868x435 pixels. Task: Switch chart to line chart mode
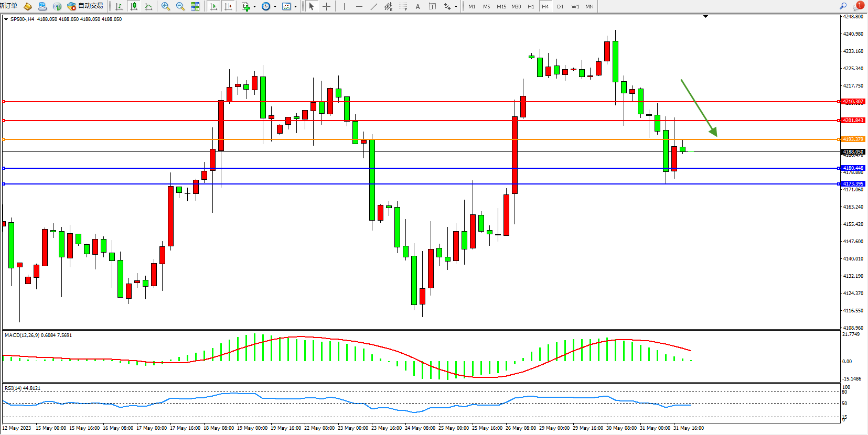click(148, 6)
